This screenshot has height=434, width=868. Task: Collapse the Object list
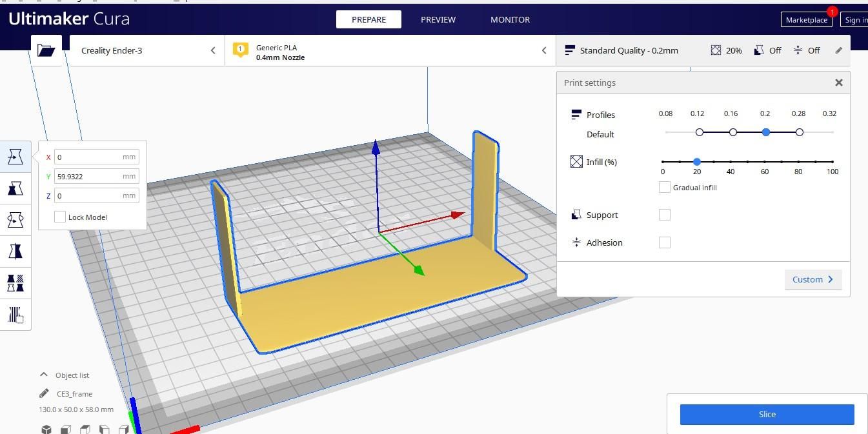pos(44,375)
